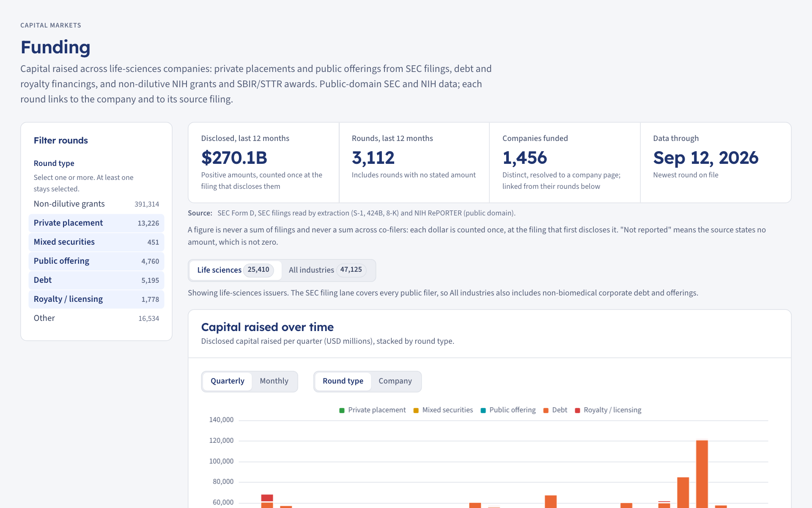Click the 5,195 Debt count
812x508 pixels.
[150, 281]
